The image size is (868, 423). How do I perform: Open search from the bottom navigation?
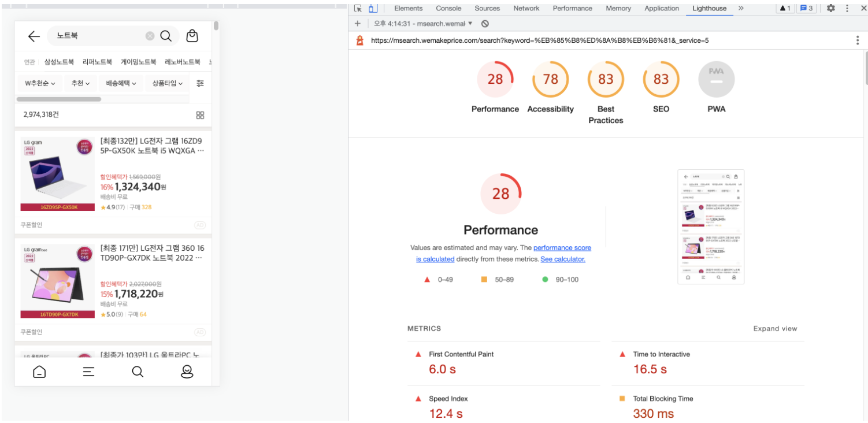(138, 372)
